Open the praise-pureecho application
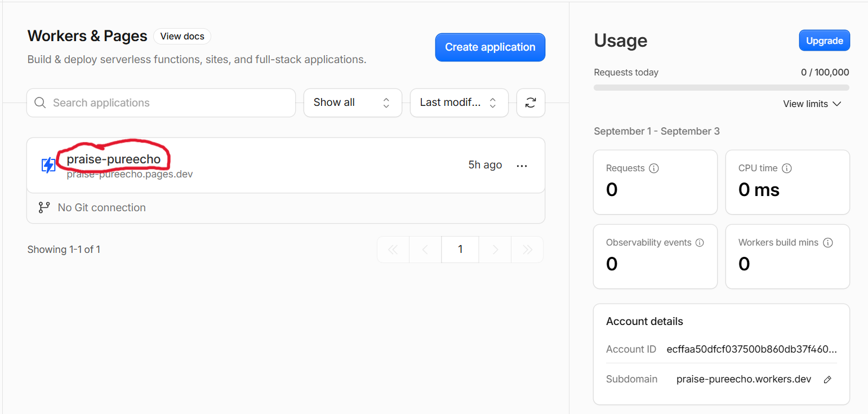The width and height of the screenshot is (868, 414). (x=114, y=159)
